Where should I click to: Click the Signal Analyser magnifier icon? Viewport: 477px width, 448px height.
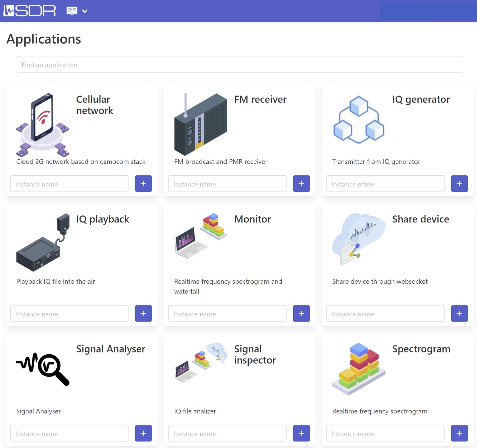tap(43, 369)
